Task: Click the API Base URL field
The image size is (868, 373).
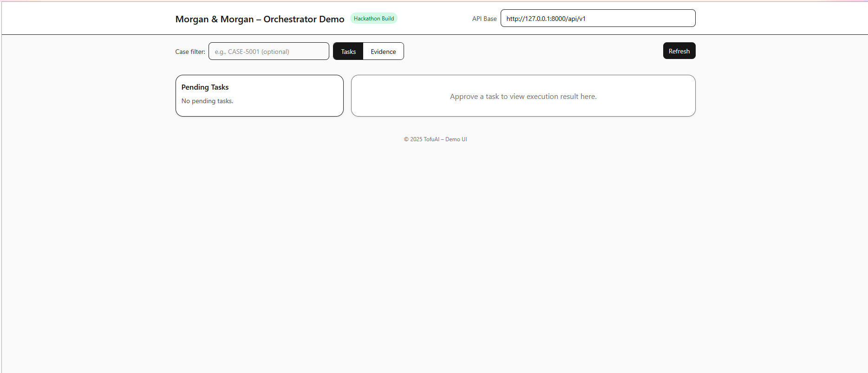Action: click(598, 19)
